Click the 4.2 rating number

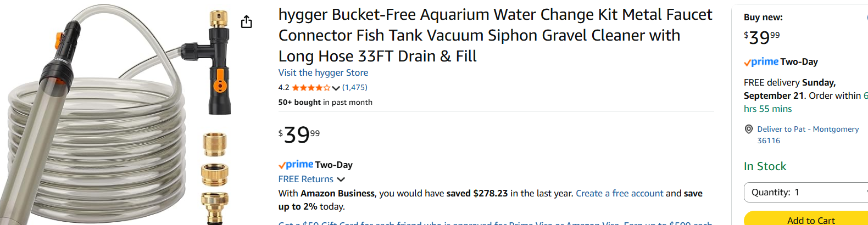pyautogui.click(x=283, y=88)
